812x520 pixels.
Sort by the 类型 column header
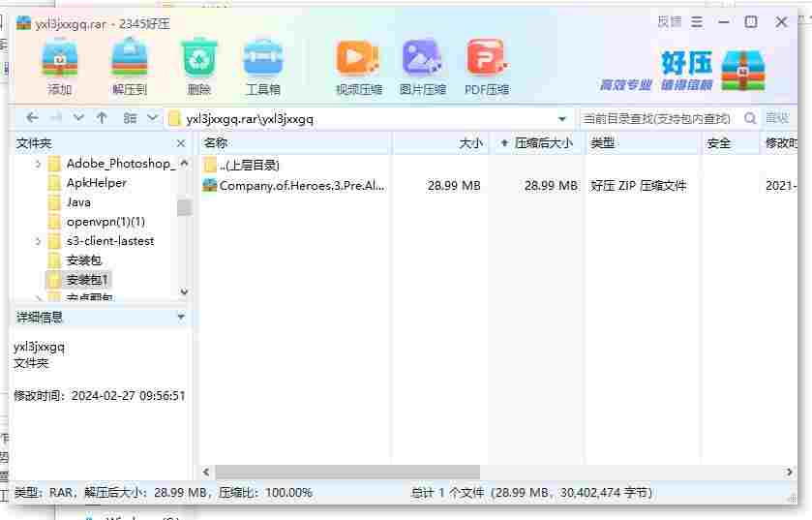click(644, 143)
